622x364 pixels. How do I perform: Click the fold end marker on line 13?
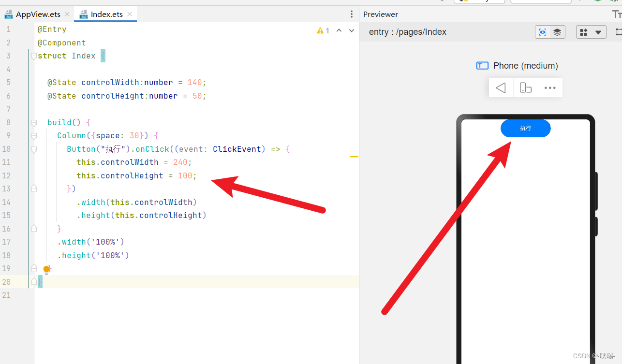point(34,189)
